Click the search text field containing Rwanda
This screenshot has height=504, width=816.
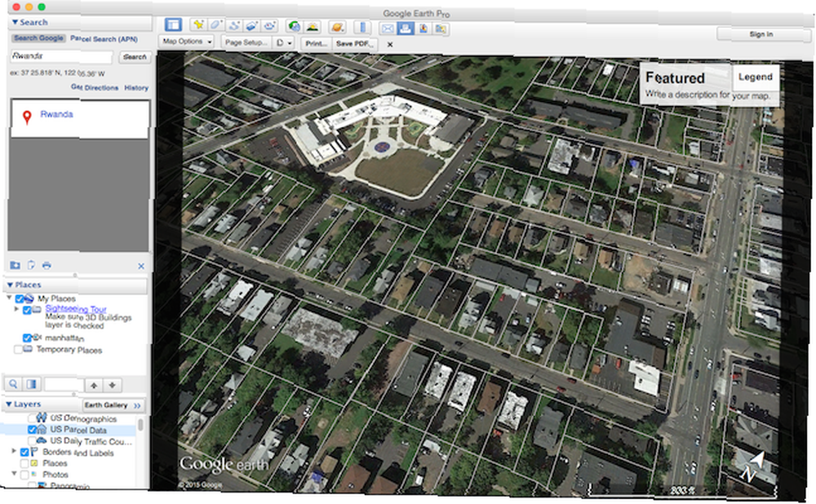(61, 56)
